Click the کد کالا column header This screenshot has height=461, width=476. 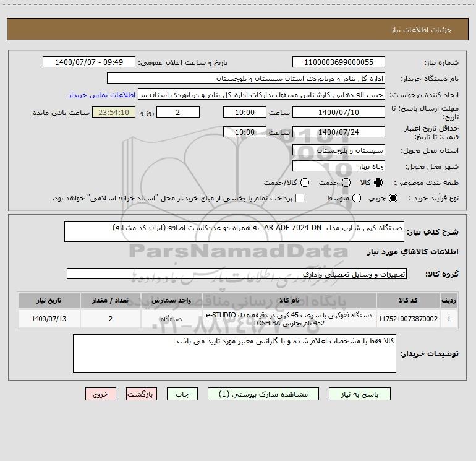tap(408, 300)
